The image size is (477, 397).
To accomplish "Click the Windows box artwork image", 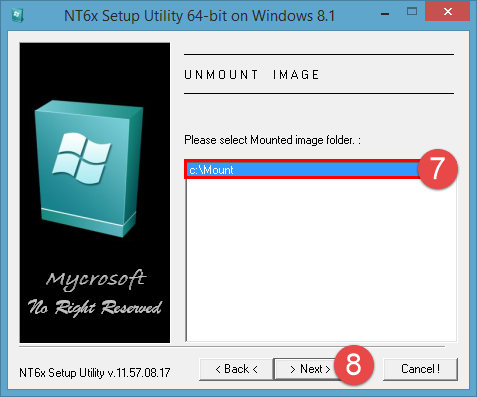I will coord(95,193).
